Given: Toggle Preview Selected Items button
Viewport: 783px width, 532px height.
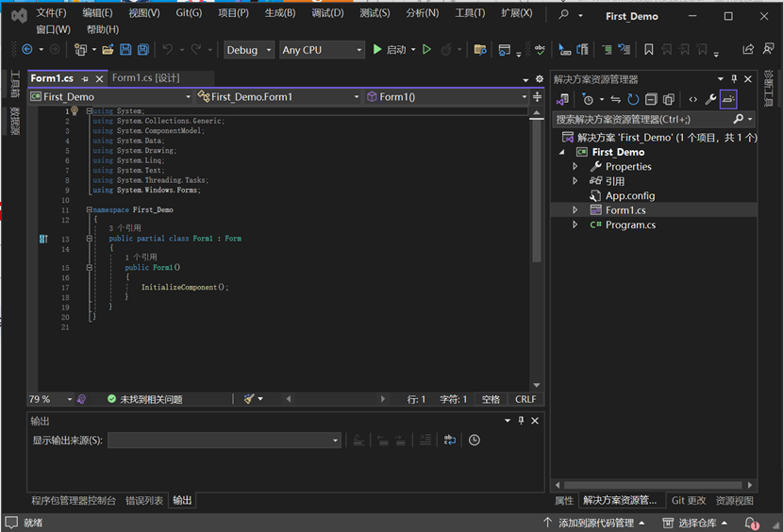Looking at the screenshot, I should (x=728, y=99).
